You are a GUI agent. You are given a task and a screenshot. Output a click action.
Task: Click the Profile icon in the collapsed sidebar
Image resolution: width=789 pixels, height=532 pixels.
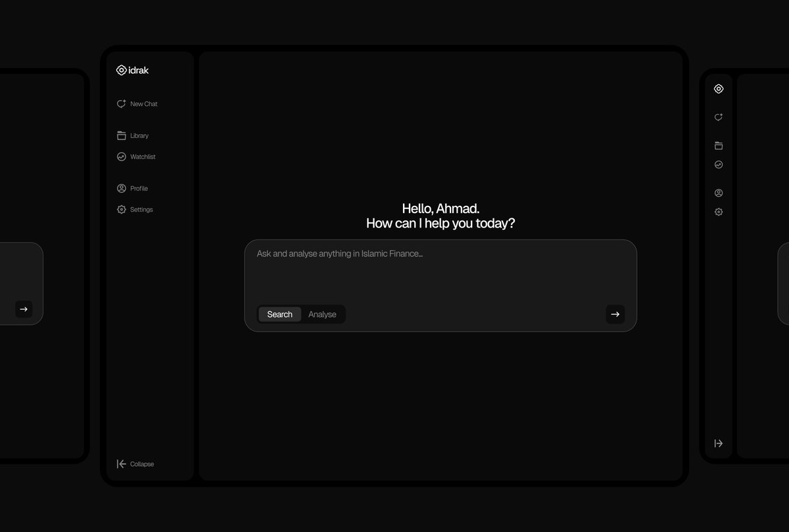[718, 193]
